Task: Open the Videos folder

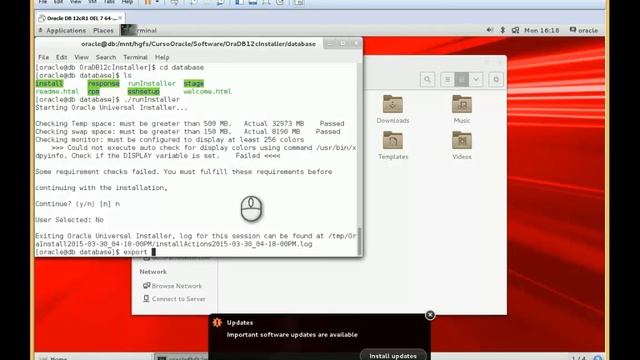Action: tap(462, 145)
